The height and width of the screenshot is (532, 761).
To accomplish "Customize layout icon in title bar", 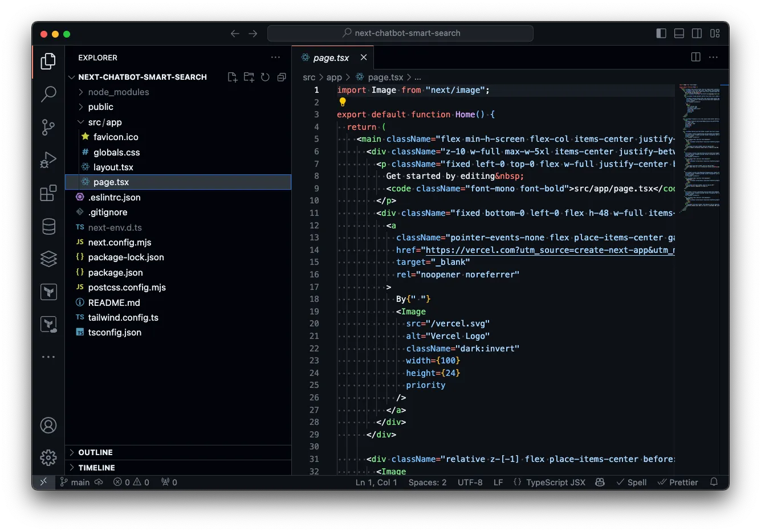I will point(715,34).
